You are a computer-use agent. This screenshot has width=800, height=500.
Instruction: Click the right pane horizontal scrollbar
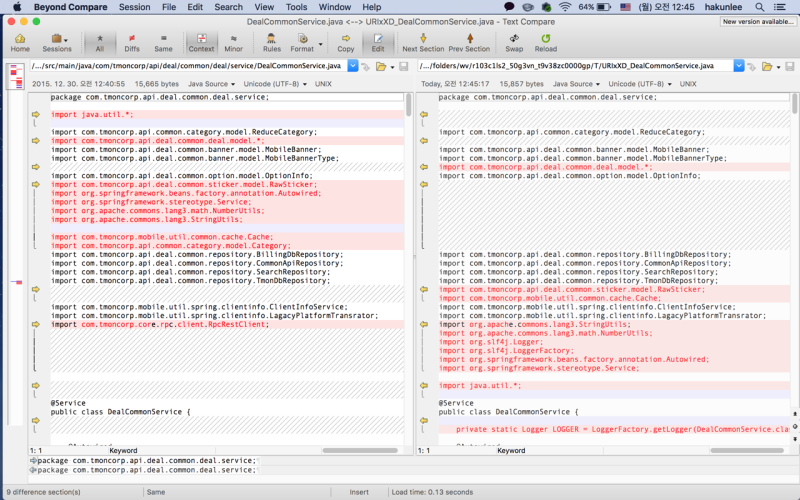tap(747, 451)
